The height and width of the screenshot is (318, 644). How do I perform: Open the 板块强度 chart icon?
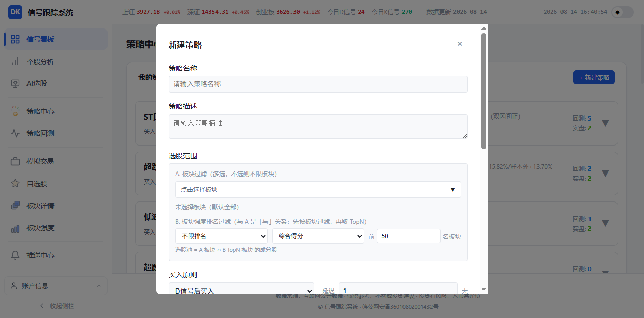tap(15, 228)
